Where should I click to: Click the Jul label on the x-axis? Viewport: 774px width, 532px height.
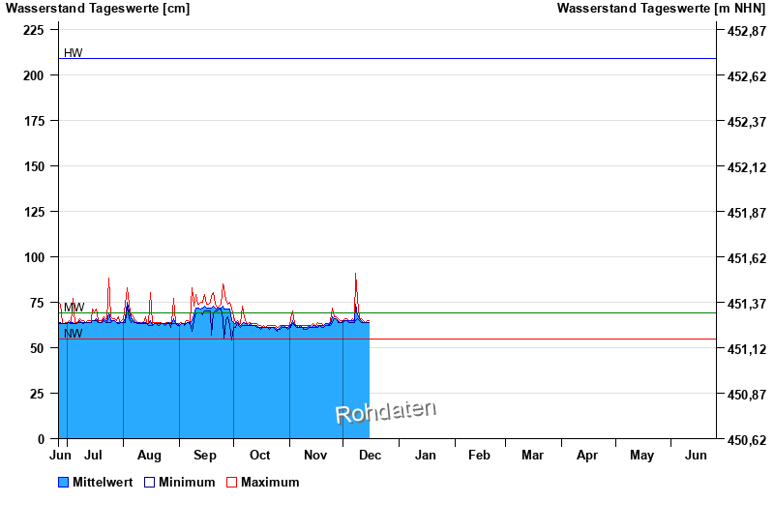(x=94, y=455)
